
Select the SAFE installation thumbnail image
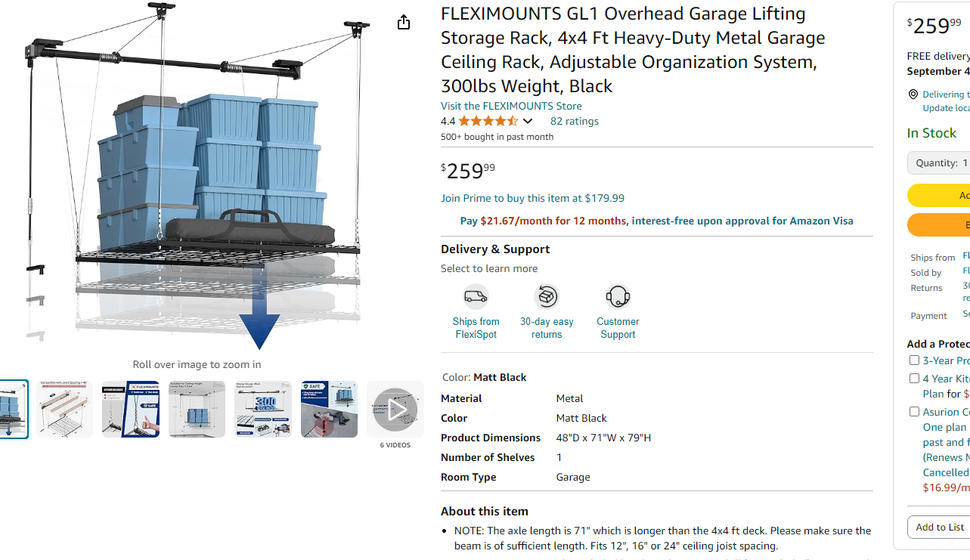(x=329, y=409)
